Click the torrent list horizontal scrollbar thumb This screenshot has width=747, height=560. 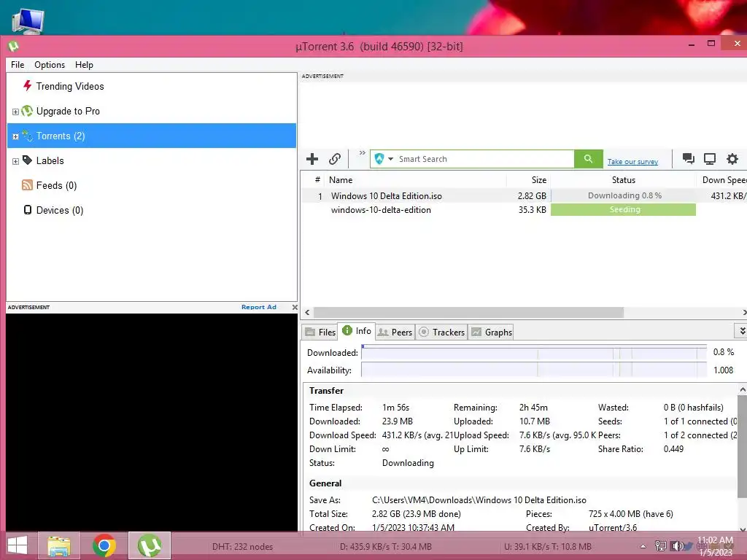pyautogui.click(x=468, y=312)
